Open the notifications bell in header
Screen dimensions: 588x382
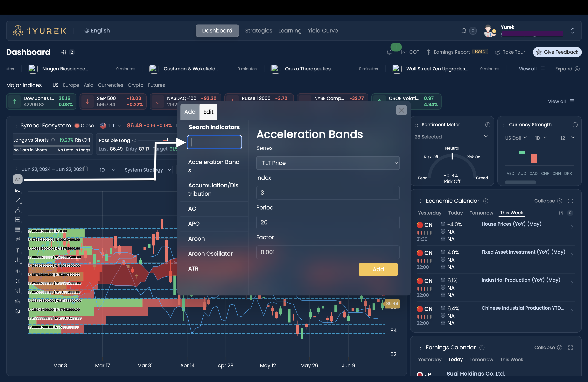click(x=464, y=31)
